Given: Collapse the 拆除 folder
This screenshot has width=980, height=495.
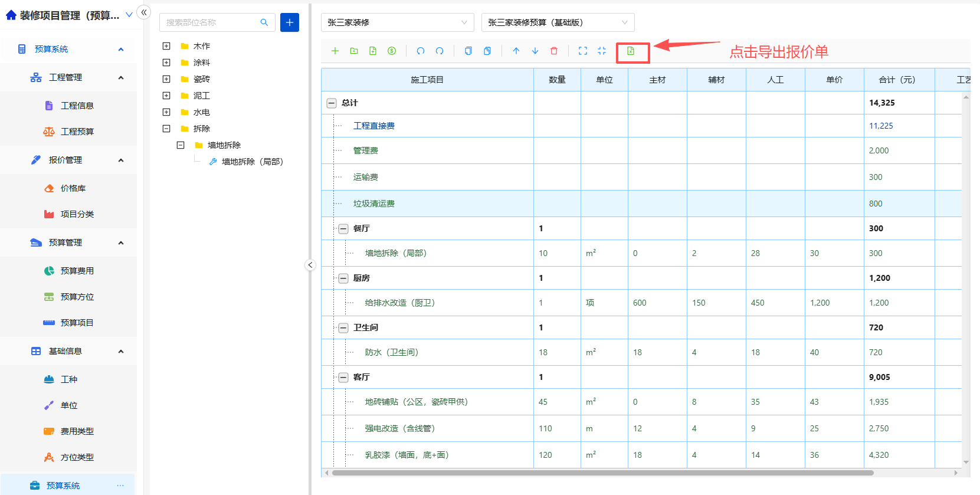Looking at the screenshot, I should [x=166, y=129].
